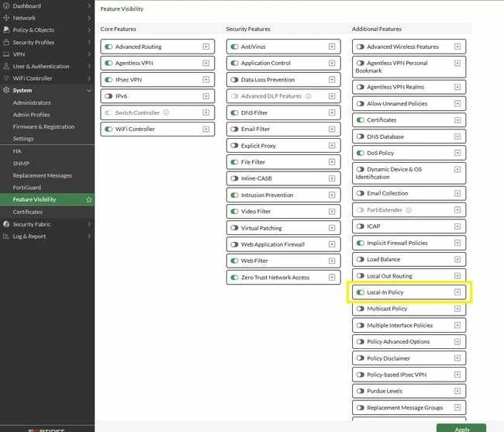504x432 pixels.
Task: Click the Dashboard icon in the sidebar
Action: 6,5
